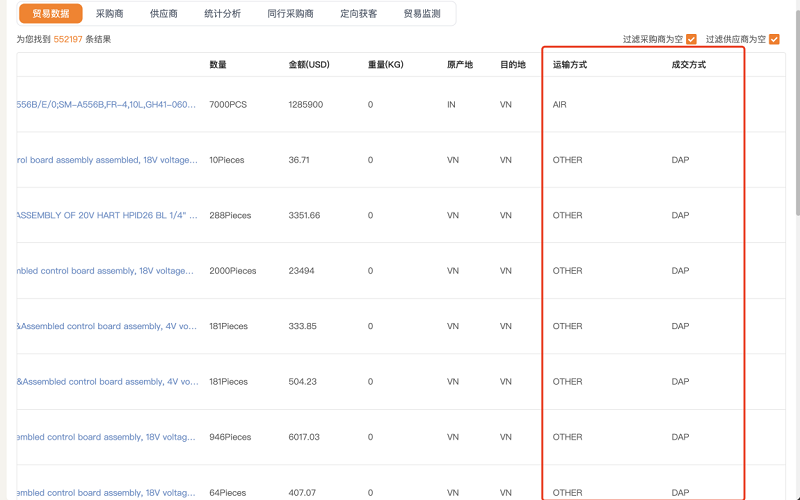Open the SM-A556B,FR-4,10L product link
This screenshot has height=500, width=800.
(x=106, y=105)
